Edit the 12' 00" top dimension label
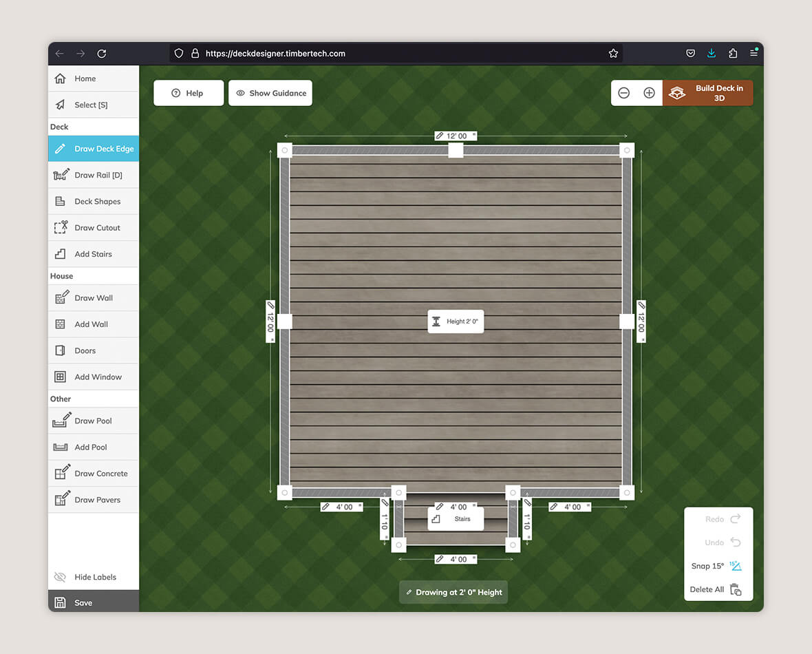The height and width of the screenshot is (654, 812). point(455,135)
